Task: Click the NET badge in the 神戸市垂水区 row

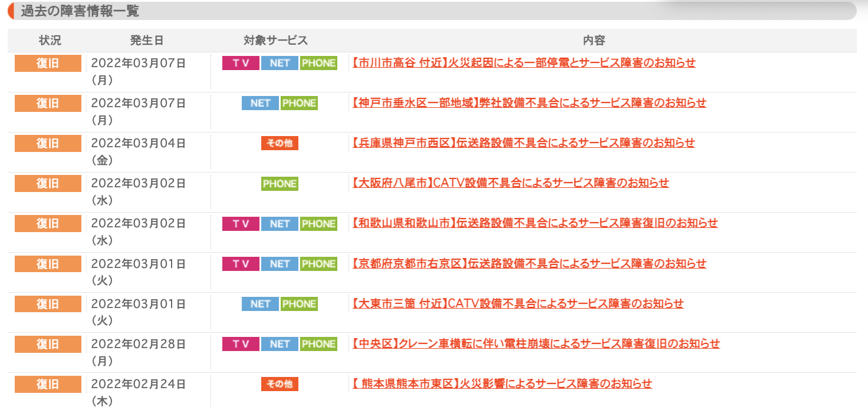Action: tap(260, 103)
